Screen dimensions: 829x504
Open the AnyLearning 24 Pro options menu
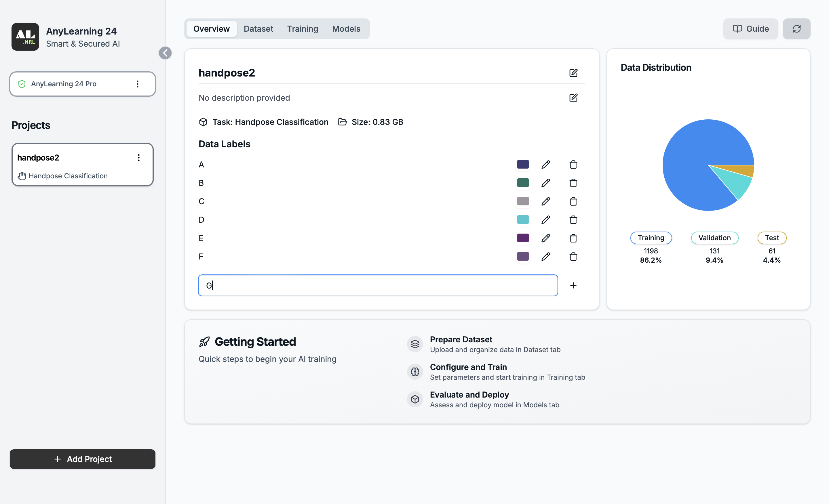tap(137, 84)
